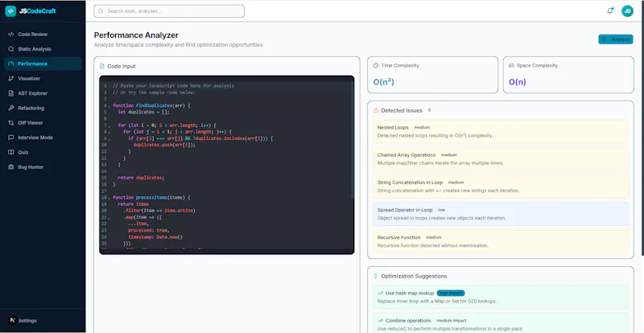Click the Visualizer branch icon
The image size is (644, 333).
[x=11, y=79]
